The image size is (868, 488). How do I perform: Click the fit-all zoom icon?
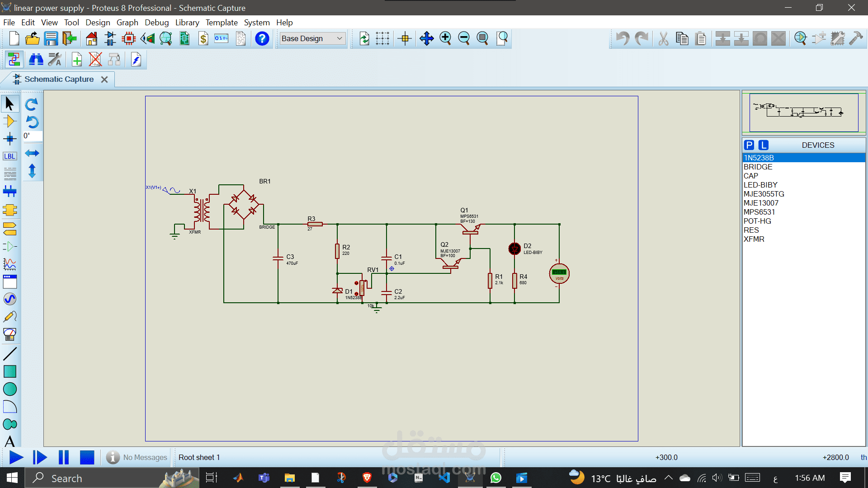pos(482,38)
